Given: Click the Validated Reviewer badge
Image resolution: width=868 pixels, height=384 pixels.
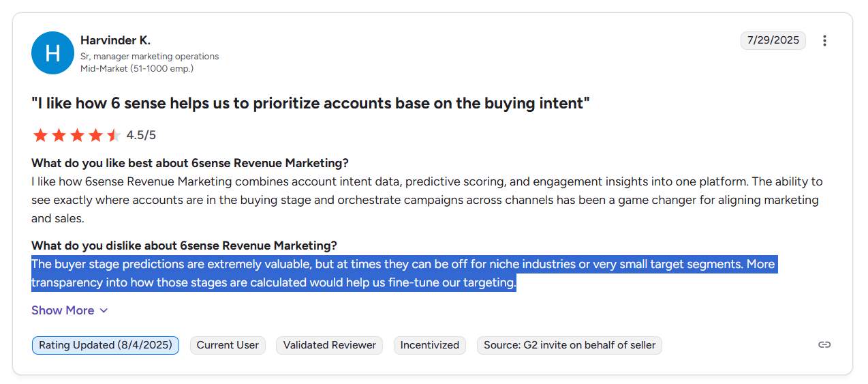Looking at the screenshot, I should pyautogui.click(x=330, y=345).
